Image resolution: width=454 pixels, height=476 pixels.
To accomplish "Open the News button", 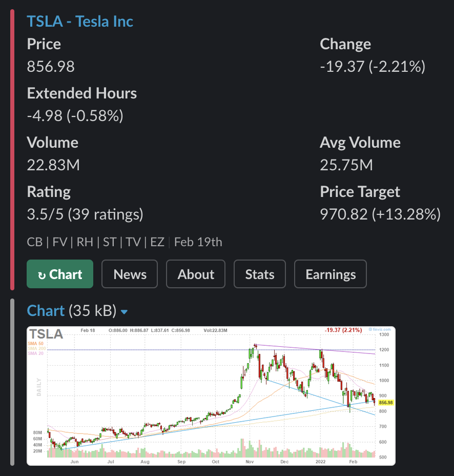I will point(130,274).
